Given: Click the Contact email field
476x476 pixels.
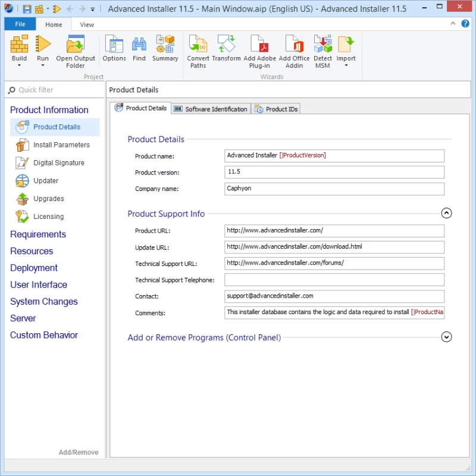Looking at the screenshot, I should pos(334,296).
